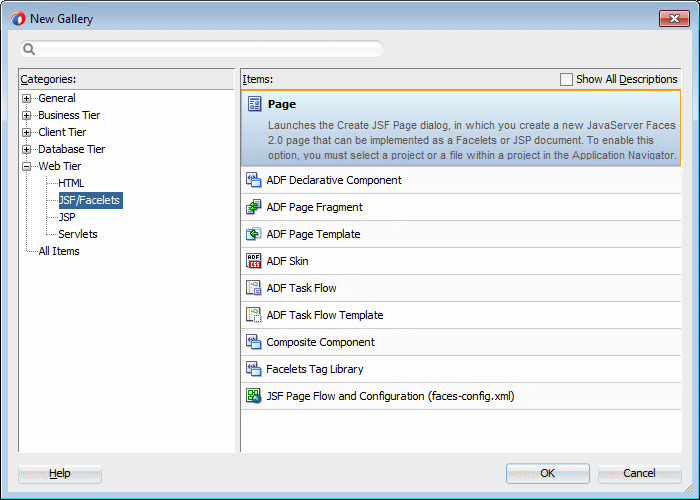Viewport: 700px width, 500px height.
Task: Click the search magnifier icon
Action: (29, 49)
